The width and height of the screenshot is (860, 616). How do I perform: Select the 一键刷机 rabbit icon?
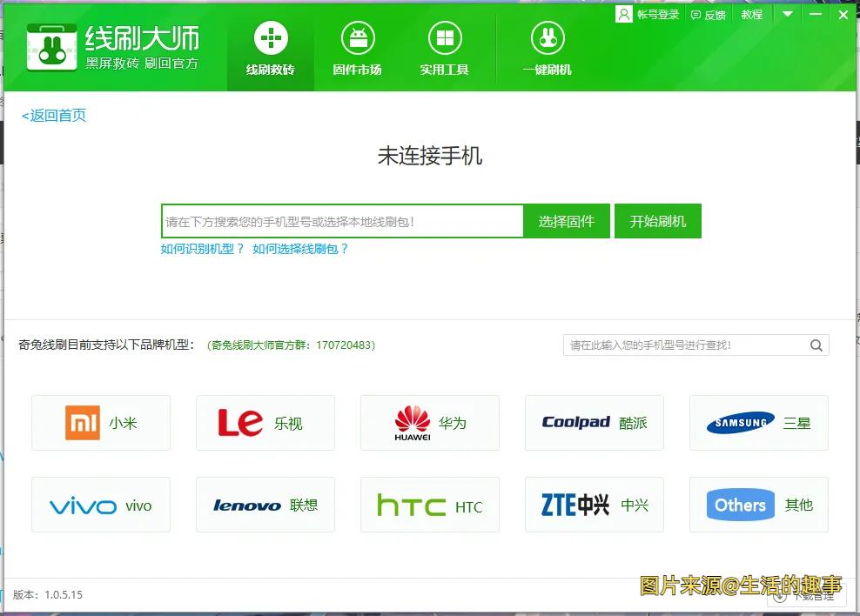pos(548,39)
